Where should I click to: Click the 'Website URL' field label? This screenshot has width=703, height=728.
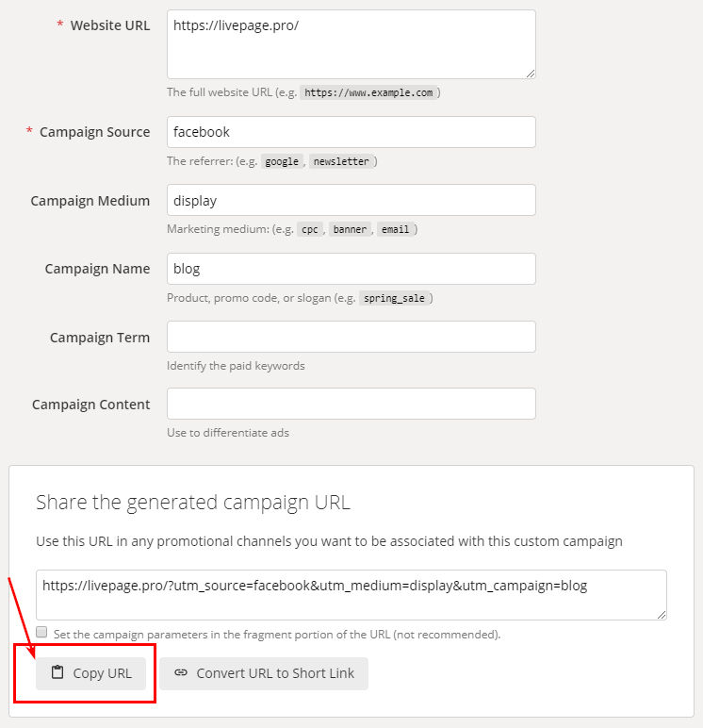(109, 25)
